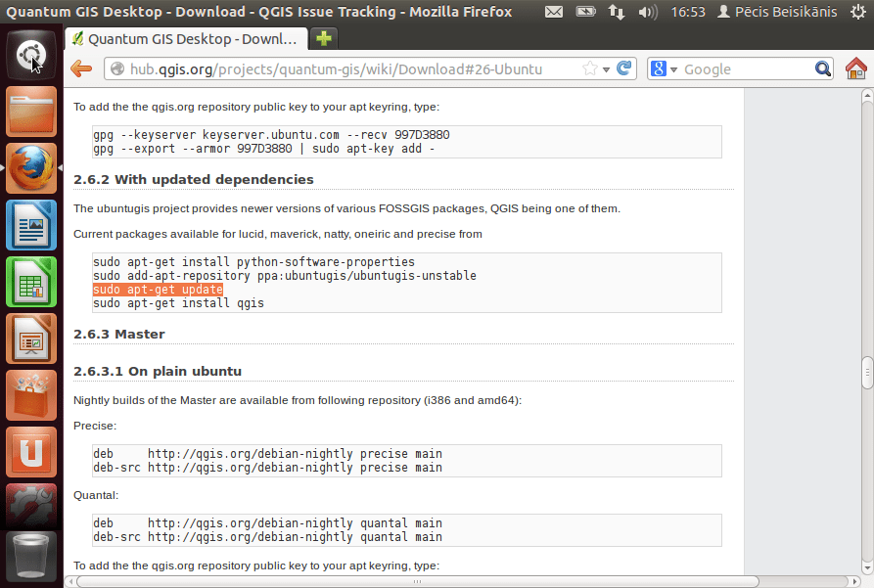Launch LibreOffice Impress from the dock
The image size is (874, 588).
(31, 339)
